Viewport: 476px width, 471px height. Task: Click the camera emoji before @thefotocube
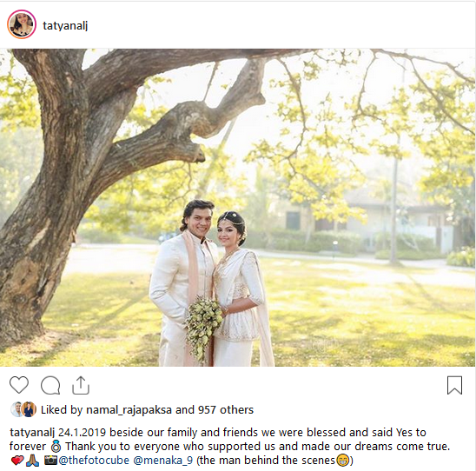(x=50, y=460)
